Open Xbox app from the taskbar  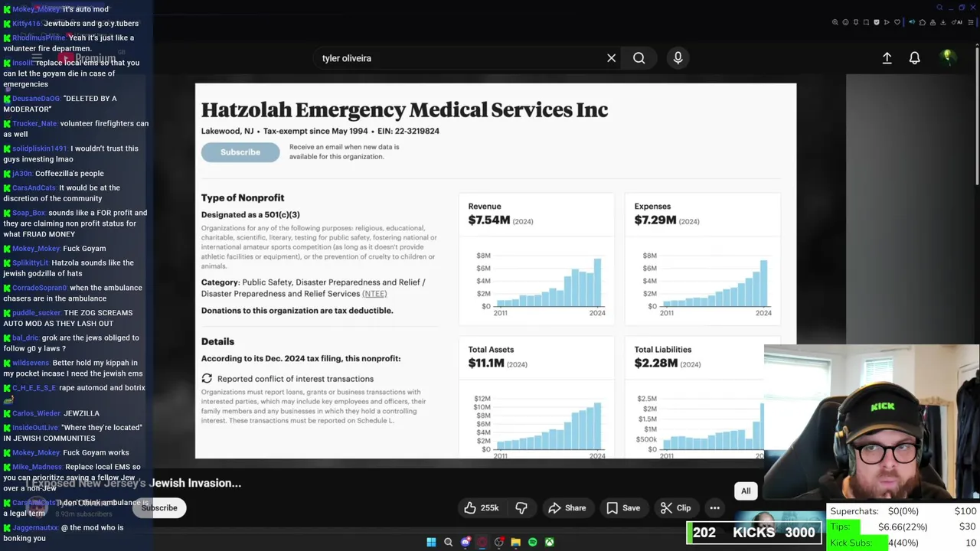tap(549, 542)
